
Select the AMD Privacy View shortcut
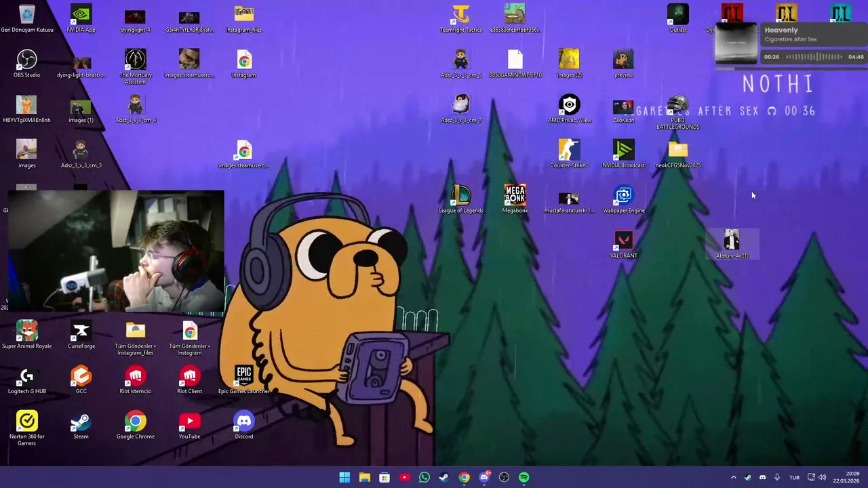point(569,109)
